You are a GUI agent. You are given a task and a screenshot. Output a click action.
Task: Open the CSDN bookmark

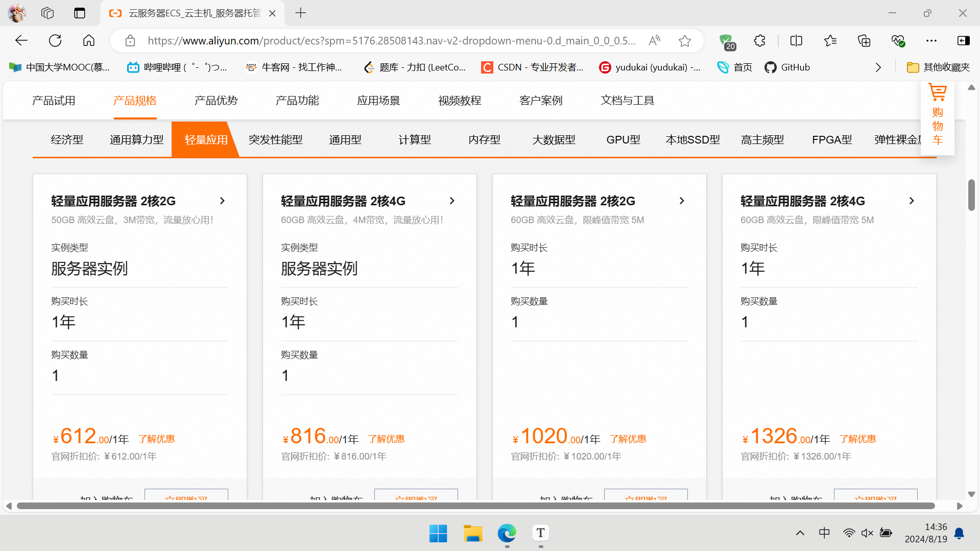532,67
